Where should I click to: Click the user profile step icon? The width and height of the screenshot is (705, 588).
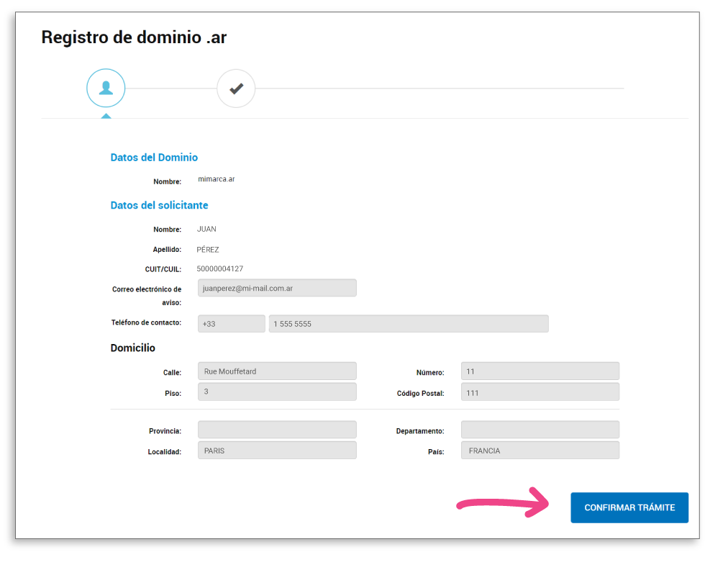point(106,89)
